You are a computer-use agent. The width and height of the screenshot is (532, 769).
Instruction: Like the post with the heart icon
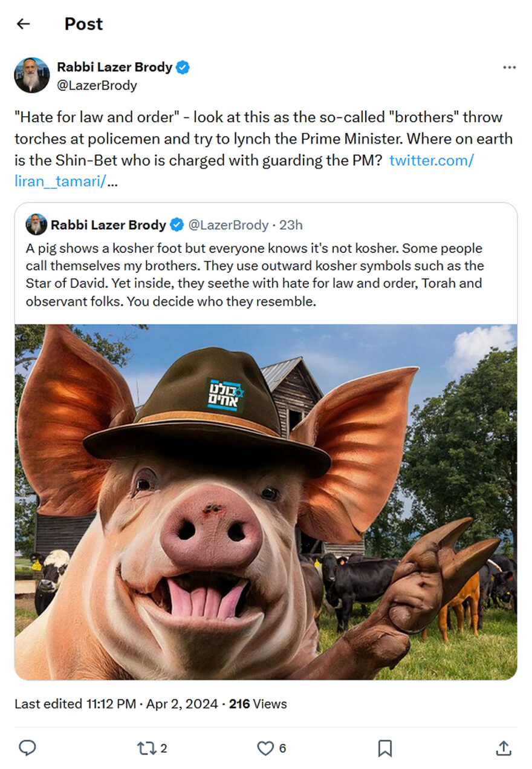tap(265, 748)
